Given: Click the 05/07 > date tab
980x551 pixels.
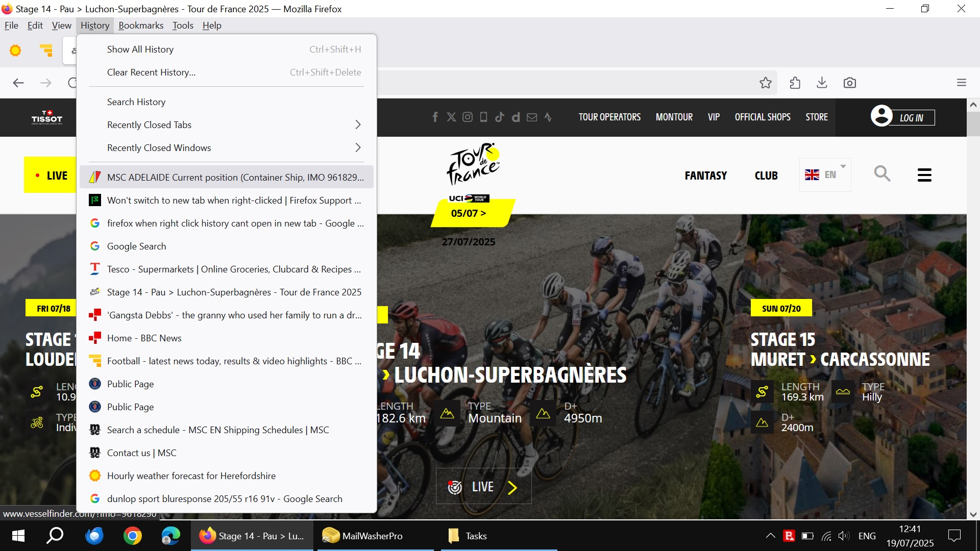Looking at the screenshot, I should point(473,213).
